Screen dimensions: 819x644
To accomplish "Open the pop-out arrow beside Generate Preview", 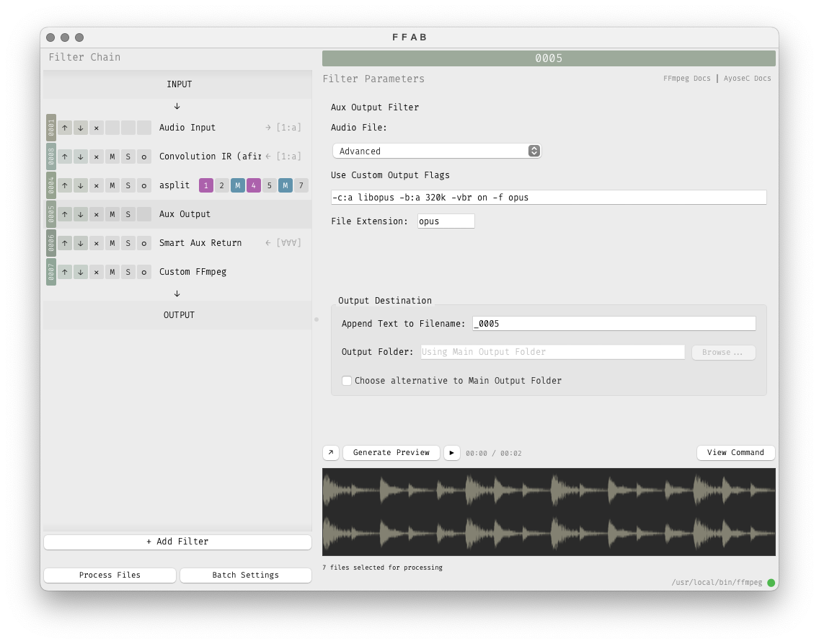I will point(331,453).
